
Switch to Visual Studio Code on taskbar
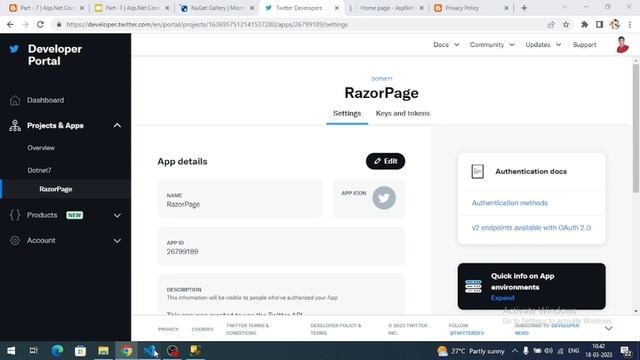point(150,351)
